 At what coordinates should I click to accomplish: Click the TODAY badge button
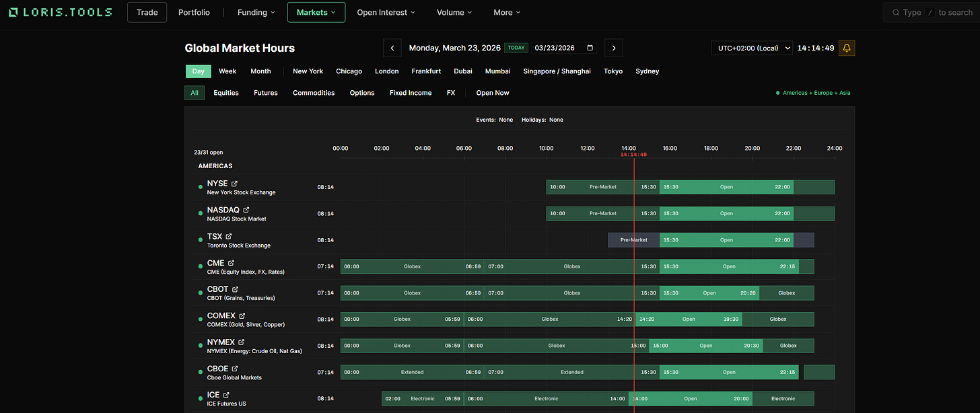click(x=516, y=48)
